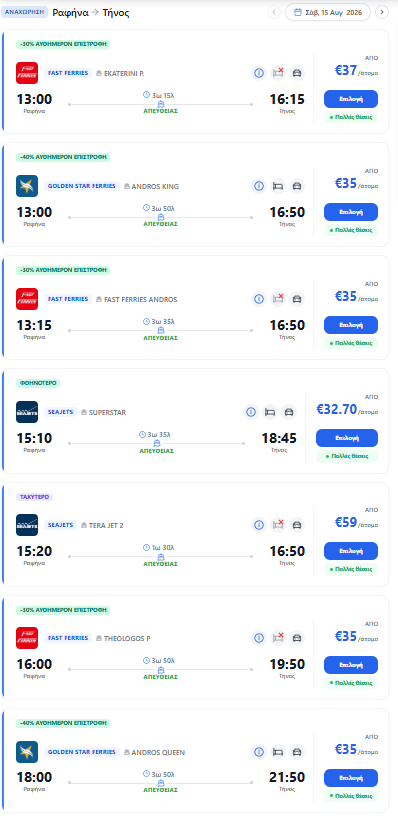Go to previous day arrow
This screenshot has width=398, height=831.
274,12
